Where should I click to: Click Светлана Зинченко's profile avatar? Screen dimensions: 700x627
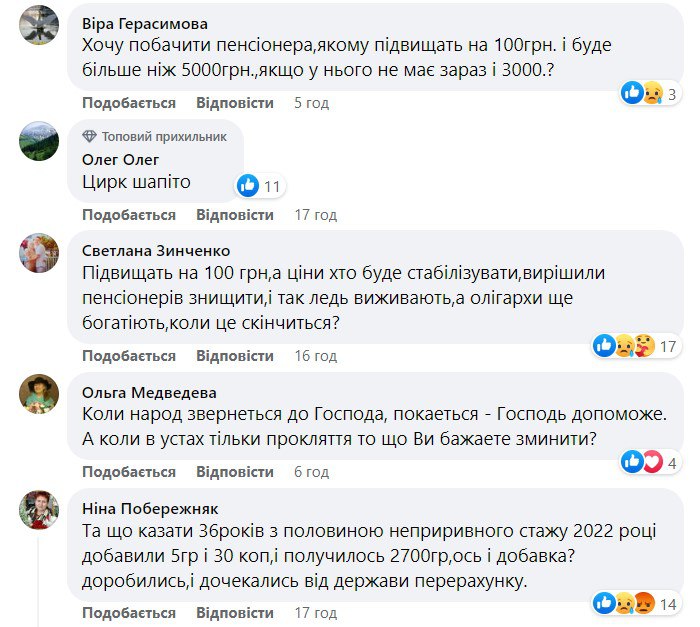click(x=39, y=253)
